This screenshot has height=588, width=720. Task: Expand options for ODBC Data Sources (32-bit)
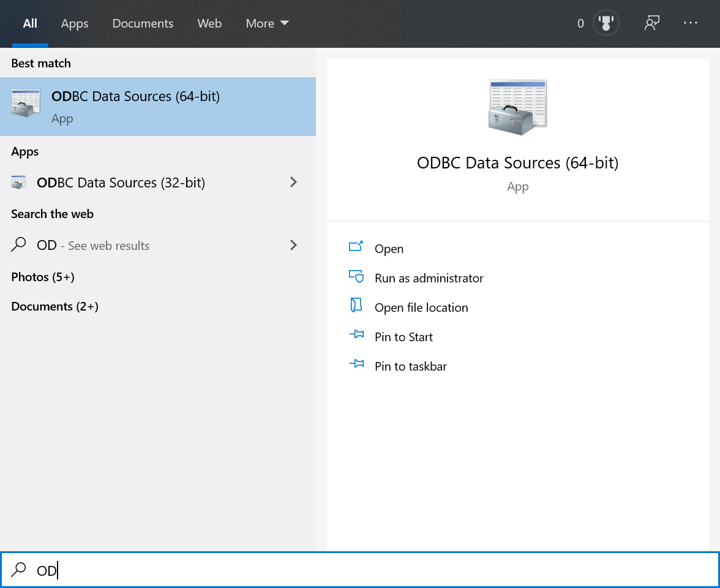293,182
